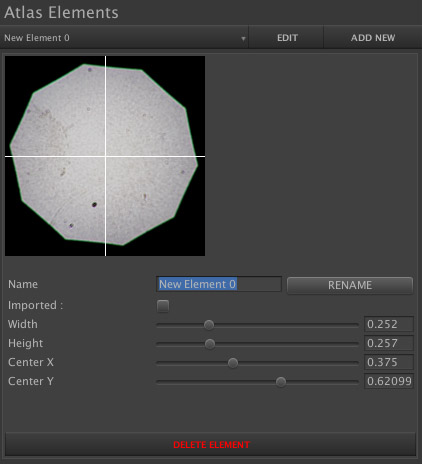Click the ADD NEW button
Viewport: 422px width, 464px height.
tap(373, 38)
